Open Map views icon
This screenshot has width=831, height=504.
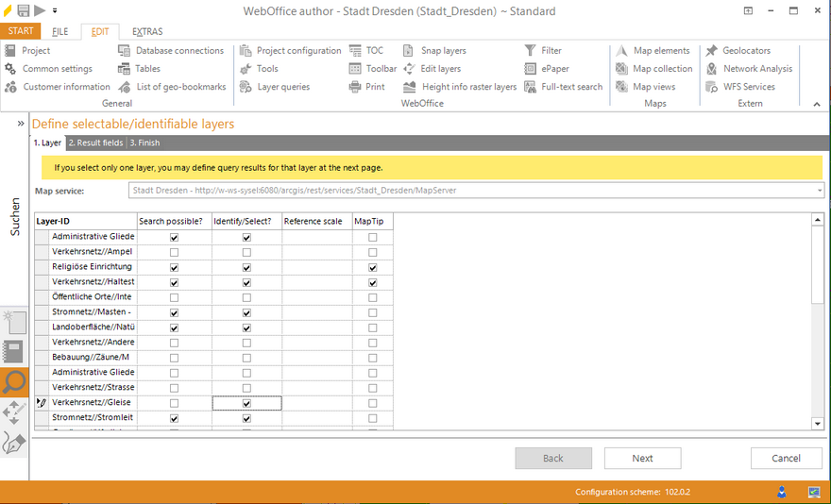click(x=621, y=87)
